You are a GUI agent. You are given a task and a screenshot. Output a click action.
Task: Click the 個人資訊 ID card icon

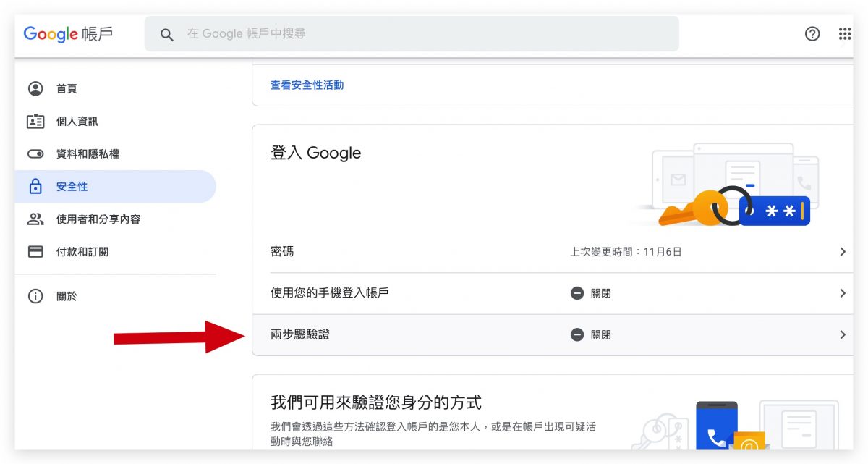coord(35,121)
